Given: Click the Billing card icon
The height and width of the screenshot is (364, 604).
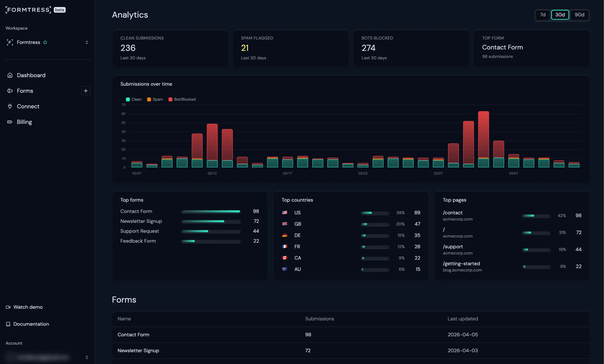Looking at the screenshot, I should tap(10, 122).
